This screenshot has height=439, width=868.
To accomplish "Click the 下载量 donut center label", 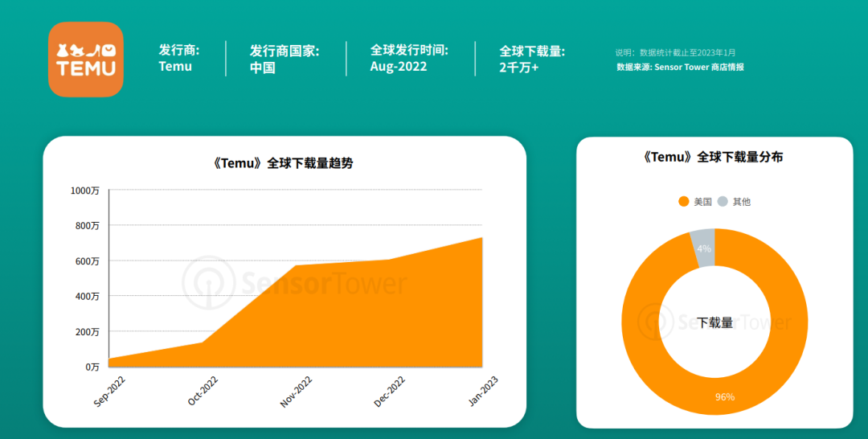I will pyautogui.click(x=714, y=322).
